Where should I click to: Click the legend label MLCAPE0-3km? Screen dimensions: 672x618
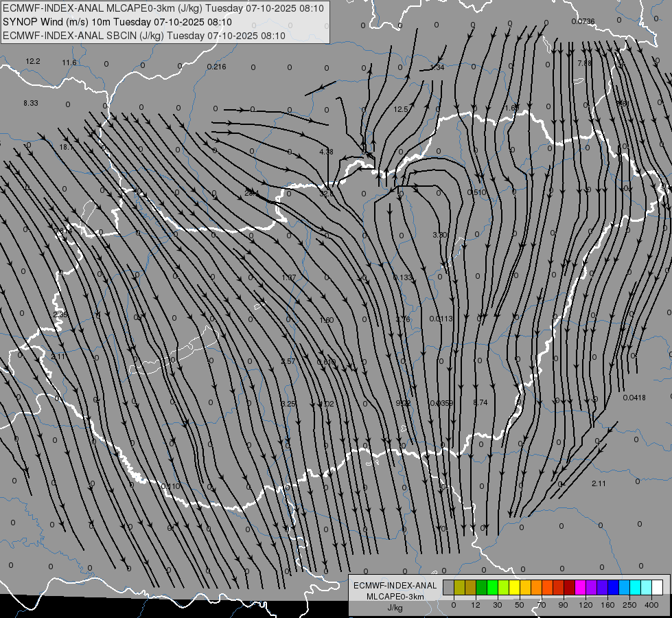395,597
